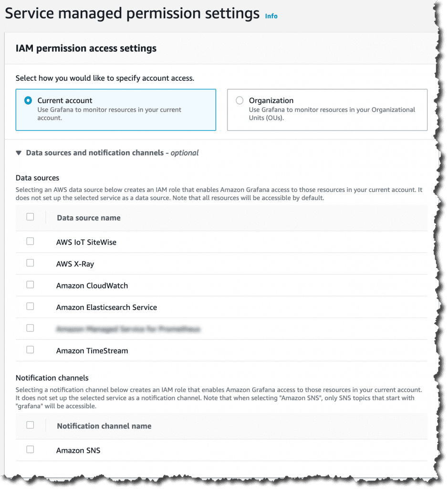
Task: Select the Current account radio option
Action: 28,101
